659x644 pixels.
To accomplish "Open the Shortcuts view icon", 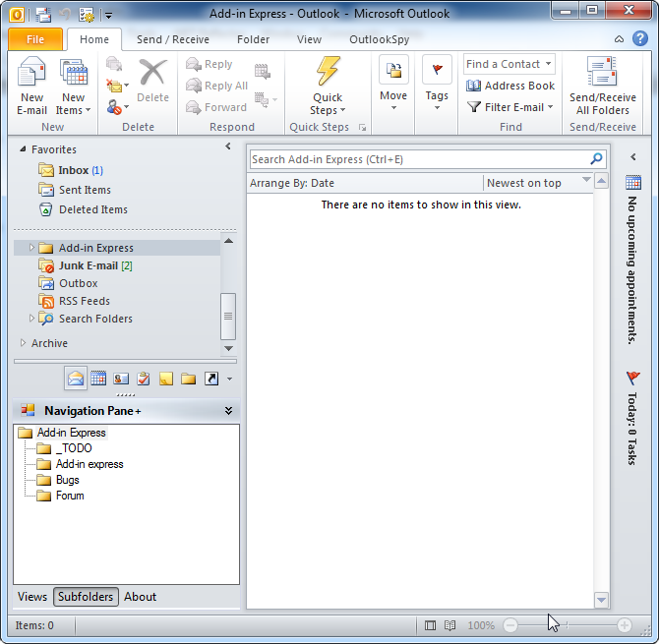I will [211, 379].
